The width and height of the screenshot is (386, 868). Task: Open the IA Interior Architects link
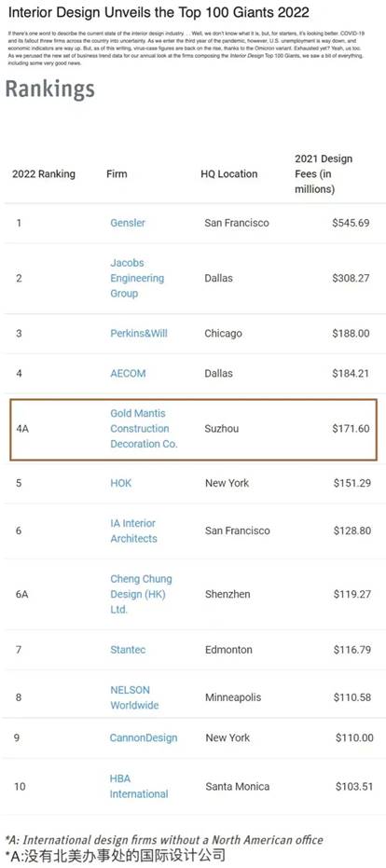tap(133, 530)
